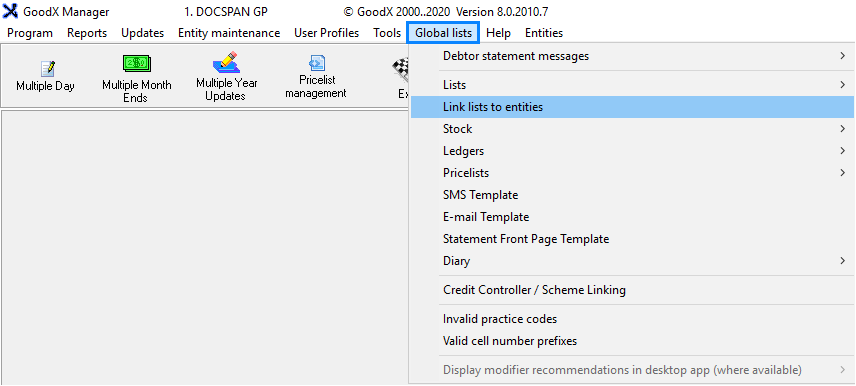Click the GoodX Manager logo icon
Image resolution: width=856 pixels, height=386 pixels.
(x=10, y=11)
